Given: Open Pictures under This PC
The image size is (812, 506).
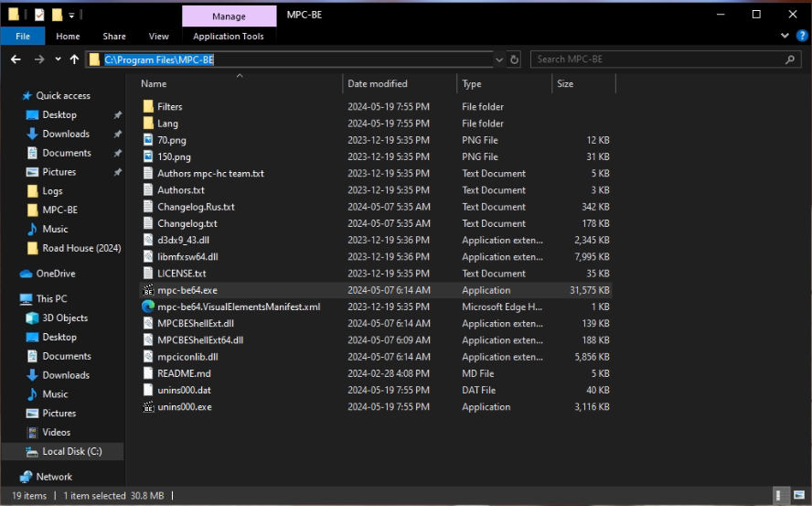Looking at the screenshot, I should coord(59,414).
